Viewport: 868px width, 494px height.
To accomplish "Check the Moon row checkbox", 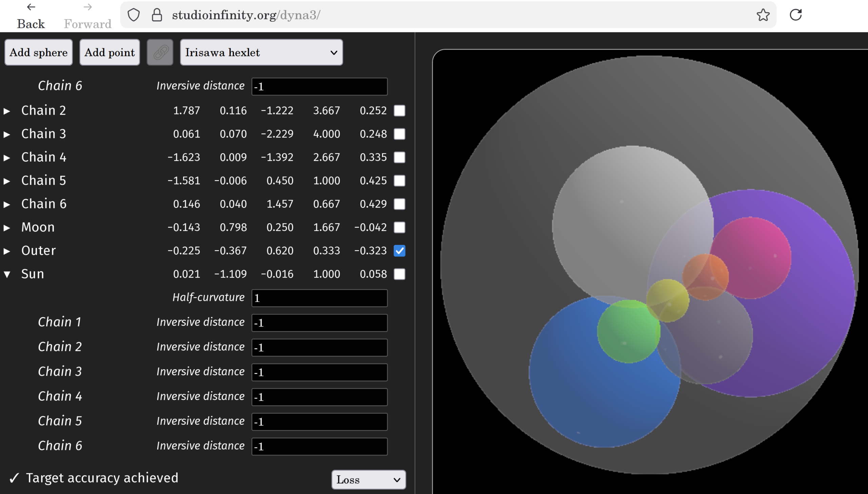I will tap(399, 227).
